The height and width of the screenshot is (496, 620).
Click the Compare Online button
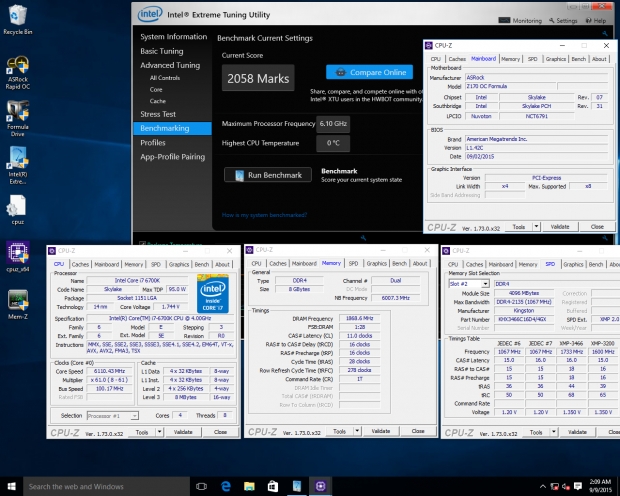pyautogui.click(x=369, y=72)
